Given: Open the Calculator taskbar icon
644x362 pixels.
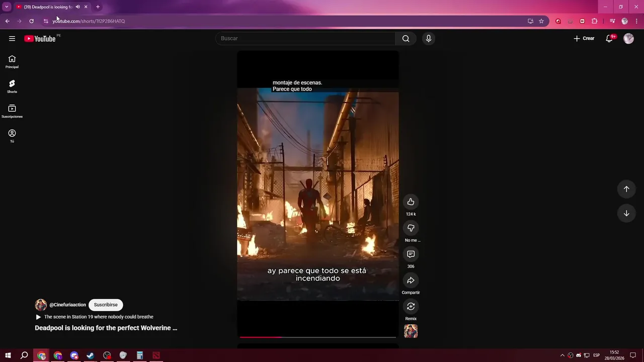Looking at the screenshot, I should point(140,355).
